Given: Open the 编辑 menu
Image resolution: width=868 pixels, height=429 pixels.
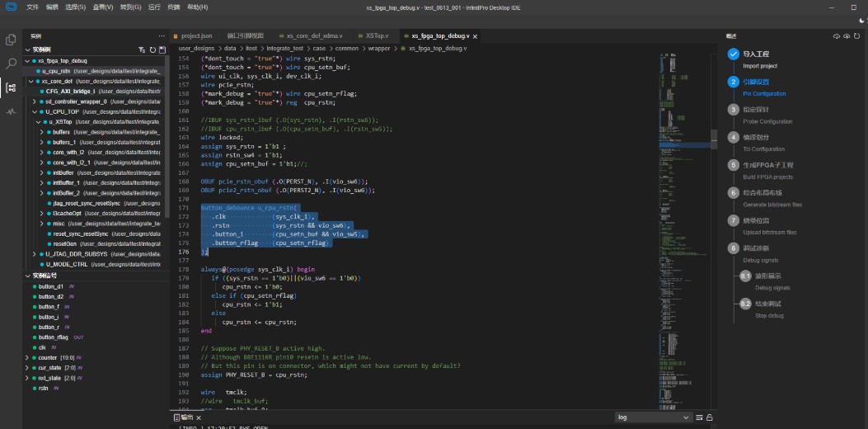Looking at the screenshot, I should 52,7.
